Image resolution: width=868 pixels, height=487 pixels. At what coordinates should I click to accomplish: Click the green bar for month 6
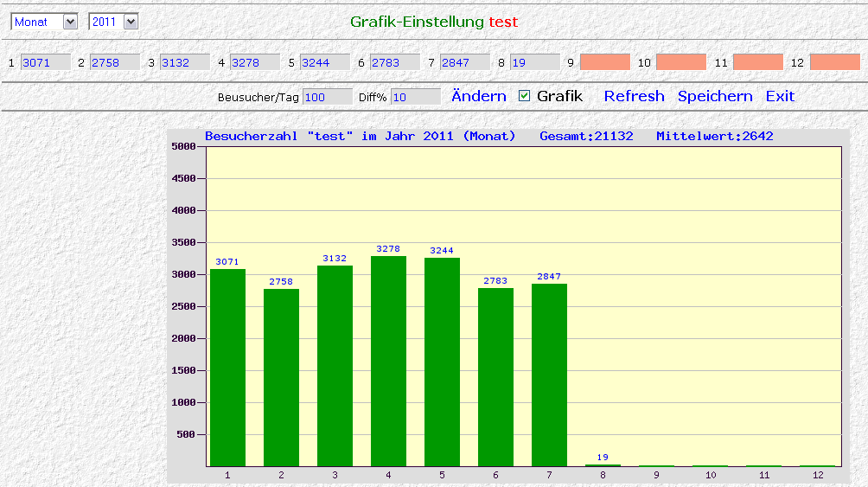click(x=495, y=377)
